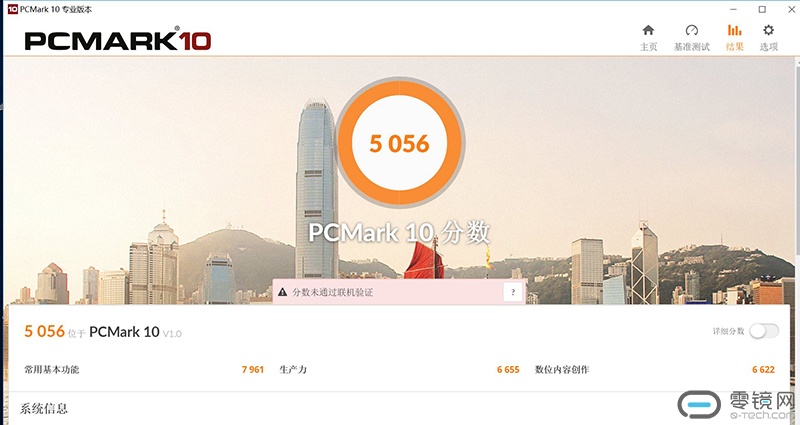Click the 系统信息 section heading

click(44, 408)
